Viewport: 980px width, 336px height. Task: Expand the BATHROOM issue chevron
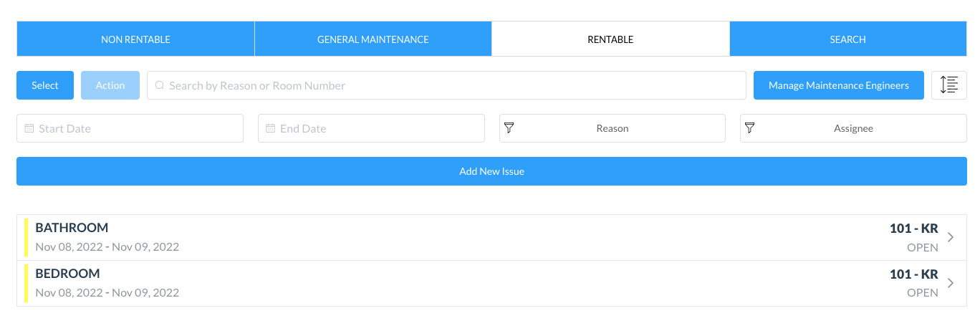951,237
